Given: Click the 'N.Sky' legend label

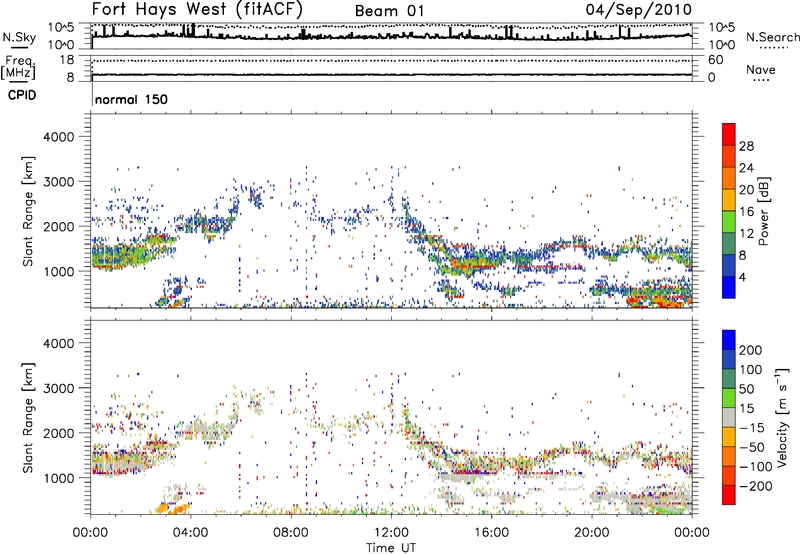Looking at the screenshot, I should click(19, 37).
